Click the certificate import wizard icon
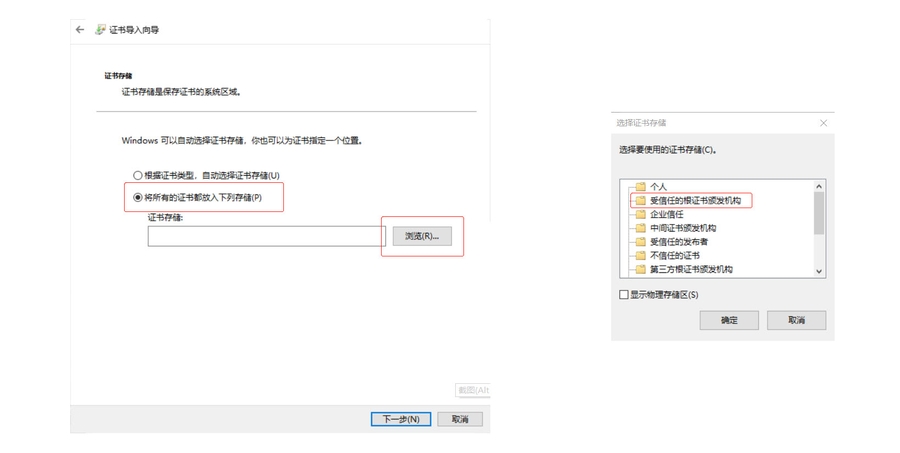The width and height of the screenshot is (900, 453). coord(100,30)
